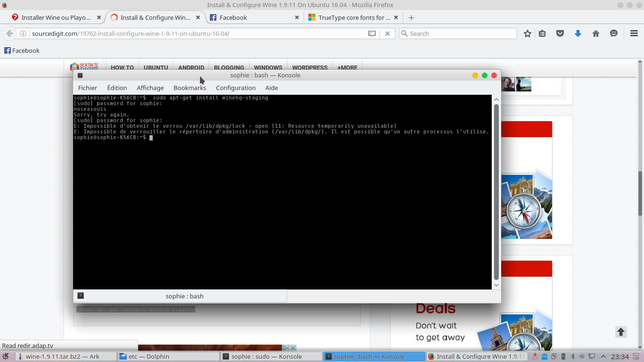Close the Facebook tab
Image resolution: width=644 pixels, height=362 pixels.
coord(297,17)
